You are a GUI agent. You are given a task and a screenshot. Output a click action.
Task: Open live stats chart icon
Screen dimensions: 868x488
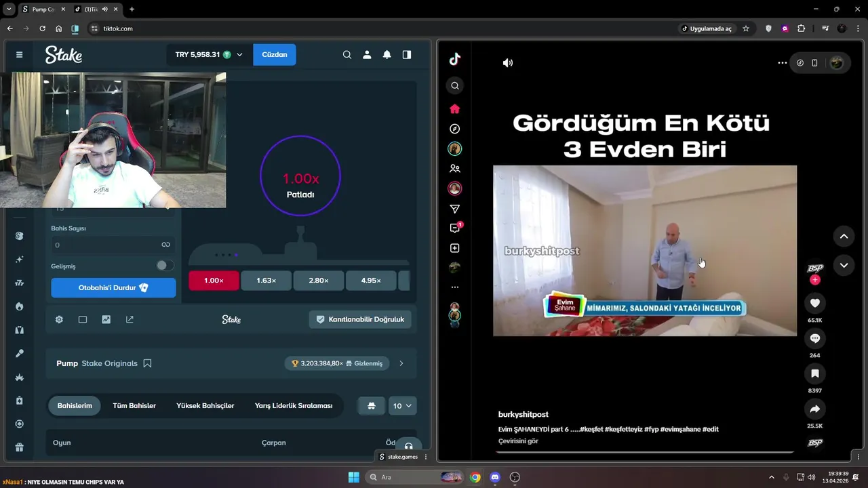point(106,319)
